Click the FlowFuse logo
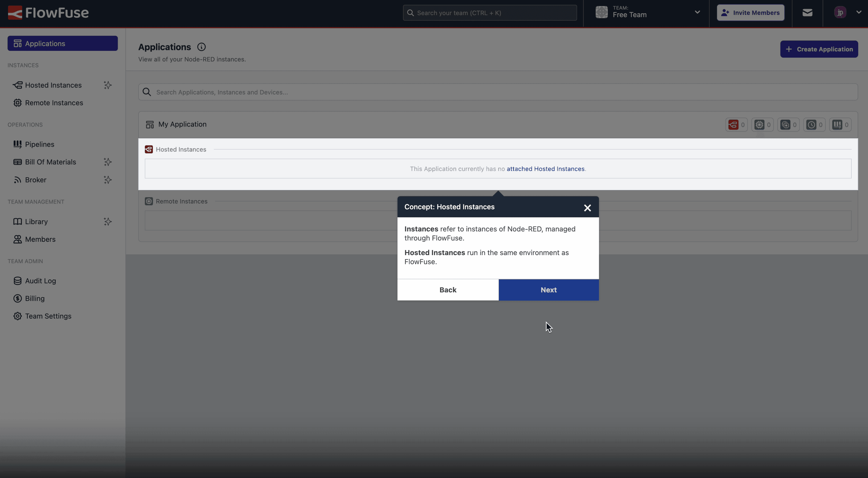868x478 pixels. (x=47, y=13)
